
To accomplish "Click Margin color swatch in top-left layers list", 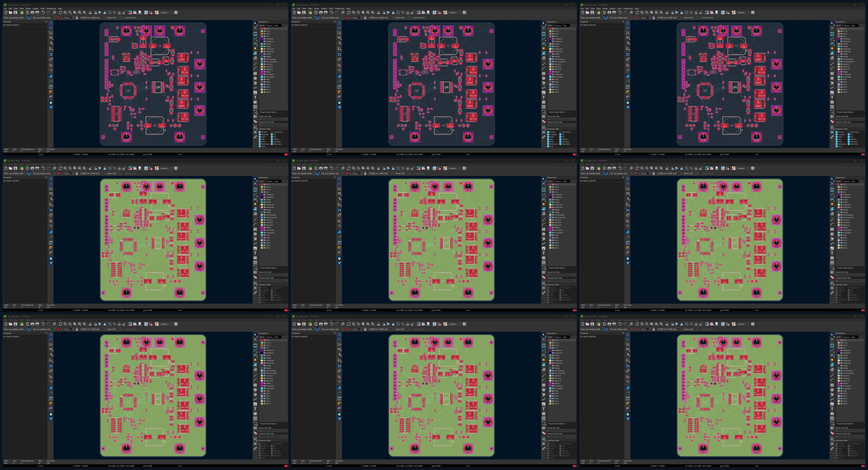I will 262,72.
